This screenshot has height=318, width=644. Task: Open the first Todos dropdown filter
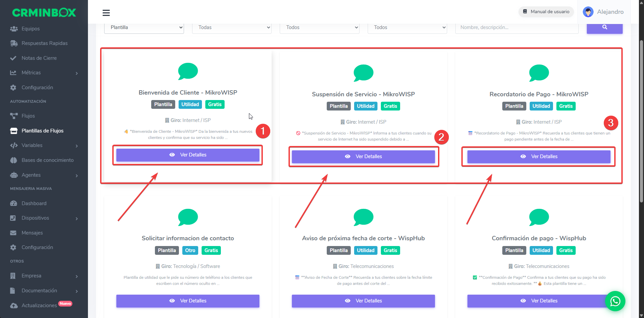[x=319, y=28]
